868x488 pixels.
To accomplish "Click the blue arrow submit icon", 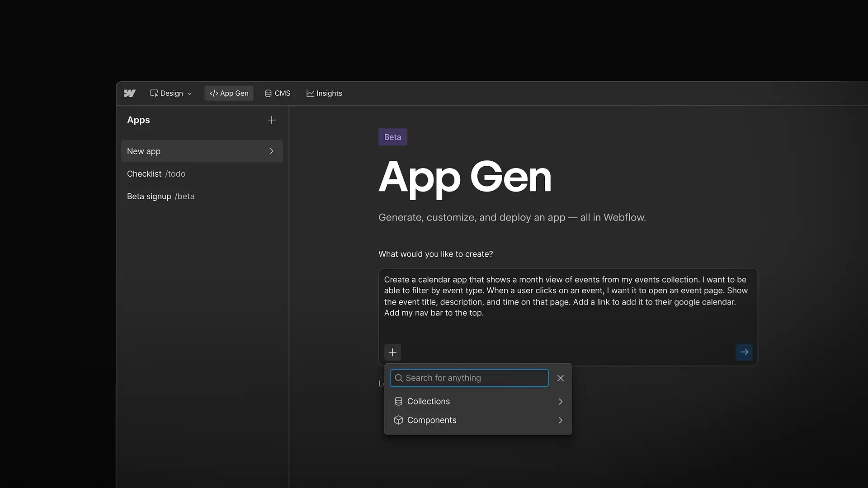I will click(x=744, y=352).
